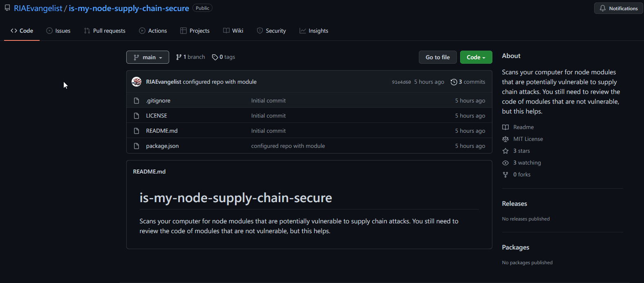
Task: Open the Insights tab
Action: coord(314,31)
